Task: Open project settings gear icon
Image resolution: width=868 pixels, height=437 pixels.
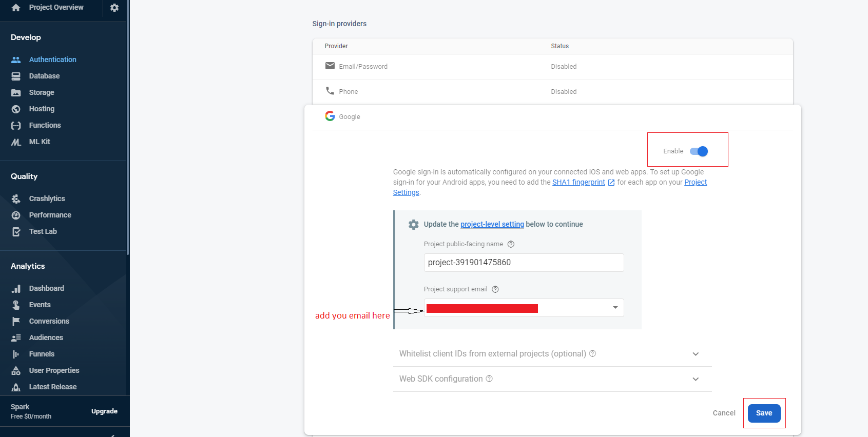Action: point(114,8)
